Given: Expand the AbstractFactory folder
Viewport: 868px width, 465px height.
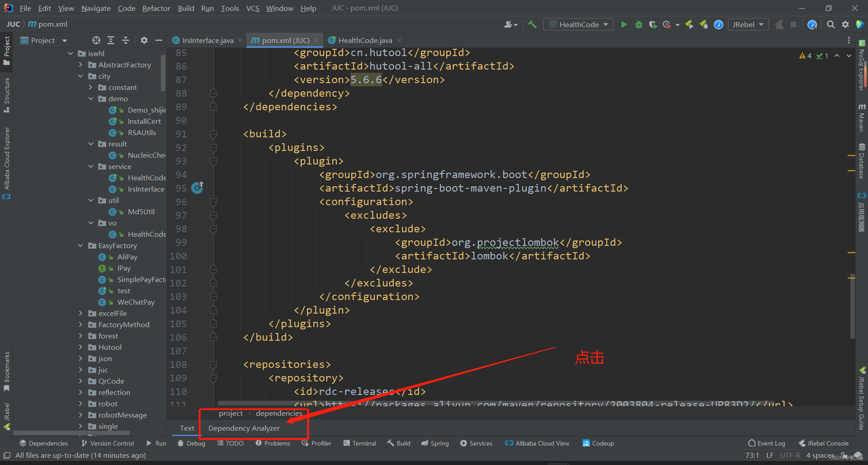Looking at the screenshot, I should coord(80,65).
